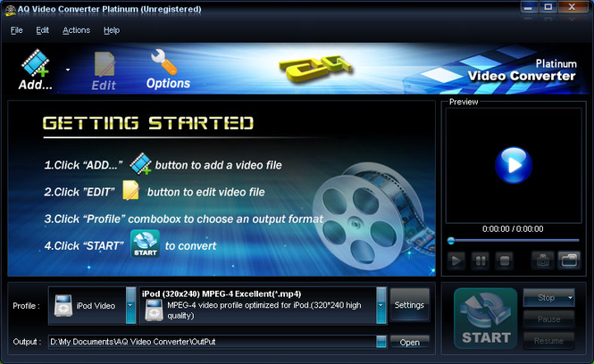Viewport: 594px width, 364px height.
Task: Click the large START convert button
Action: (486, 318)
